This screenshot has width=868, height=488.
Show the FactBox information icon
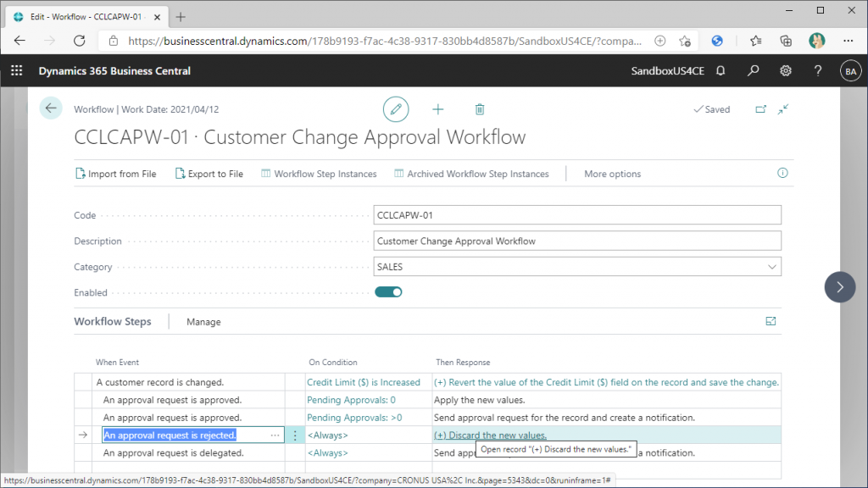(782, 173)
